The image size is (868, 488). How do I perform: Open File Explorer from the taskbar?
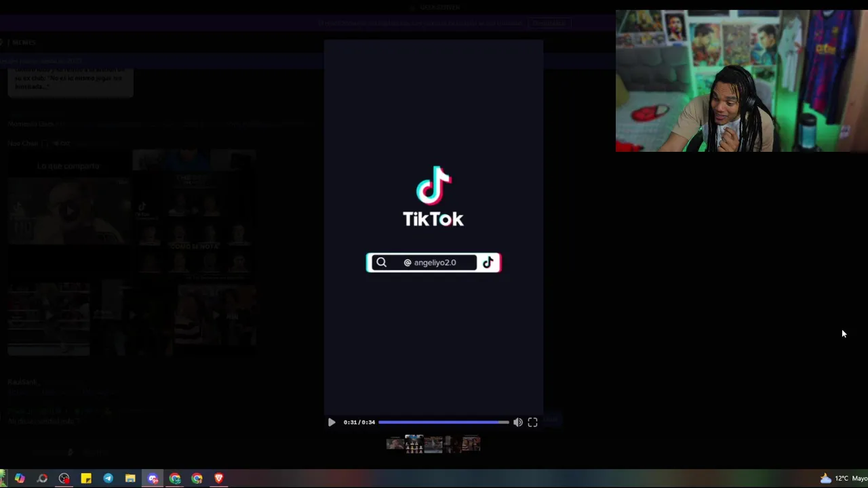pos(130,479)
